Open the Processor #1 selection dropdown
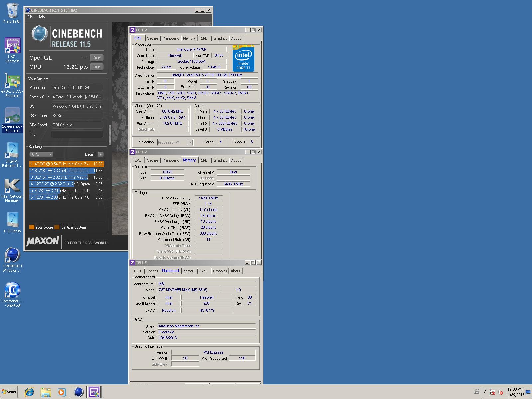This screenshot has height=399, width=532. tap(175, 142)
